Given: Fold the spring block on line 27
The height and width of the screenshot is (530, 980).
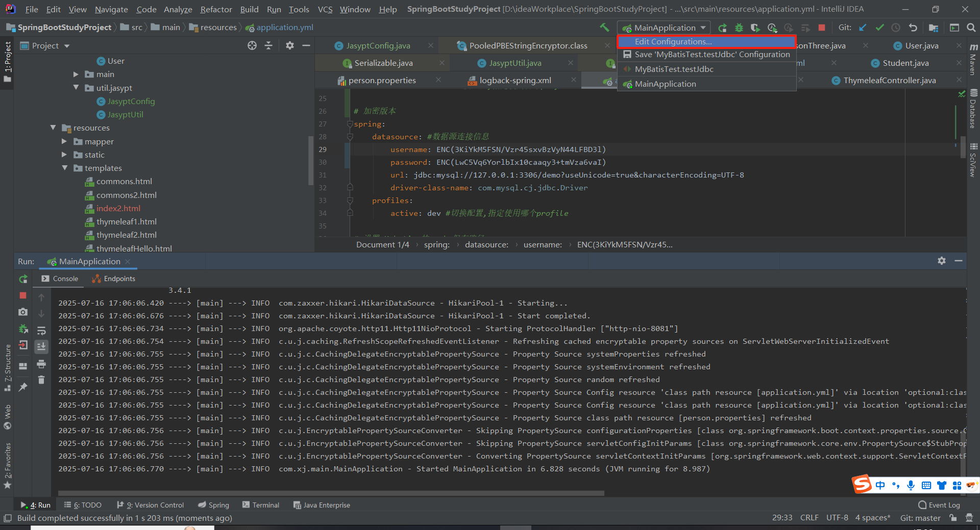Looking at the screenshot, I should pyautogui.click(x=350, y=124).
